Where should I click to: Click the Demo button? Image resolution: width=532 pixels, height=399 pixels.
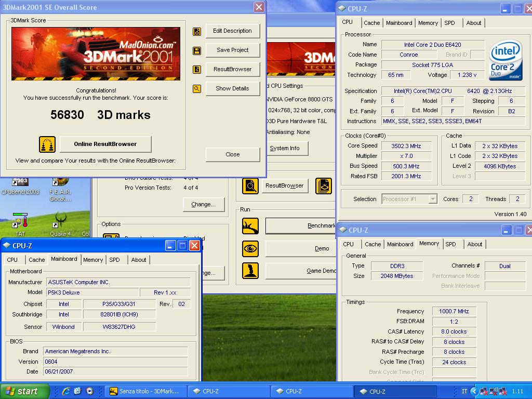pos(301,248)
